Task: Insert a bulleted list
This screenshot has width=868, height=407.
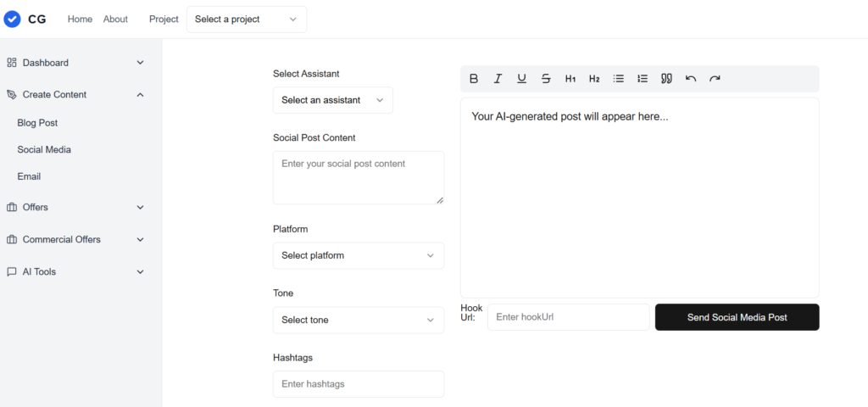Action: [618, 79]
